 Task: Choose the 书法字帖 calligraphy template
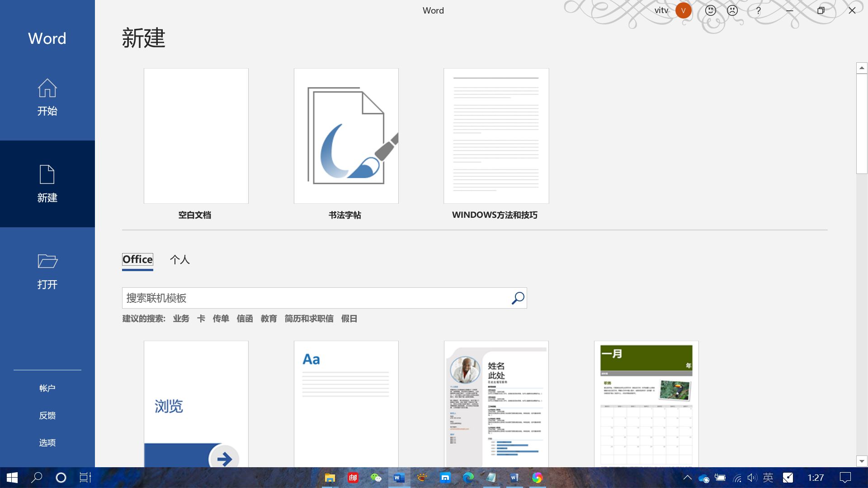346,136
